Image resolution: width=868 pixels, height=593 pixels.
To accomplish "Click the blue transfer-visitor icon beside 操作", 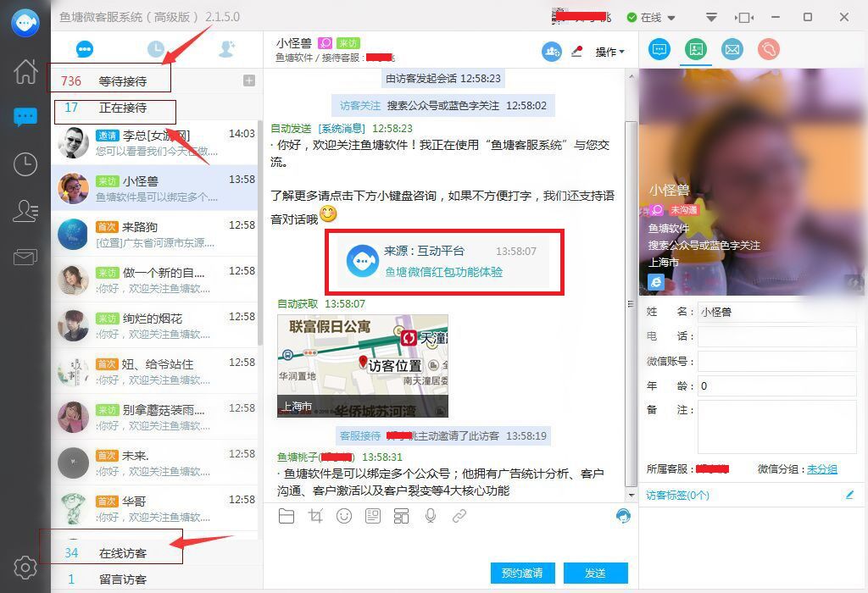I will click(551, 52).
